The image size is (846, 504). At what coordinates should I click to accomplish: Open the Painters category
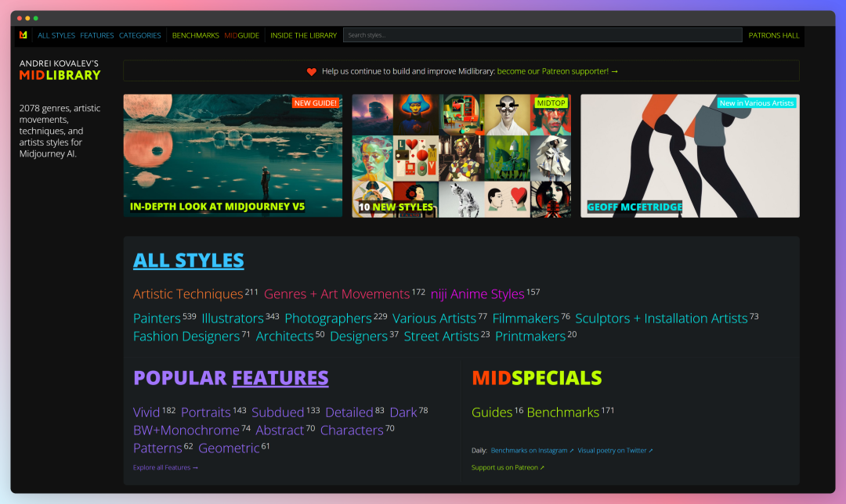point(157,319)
